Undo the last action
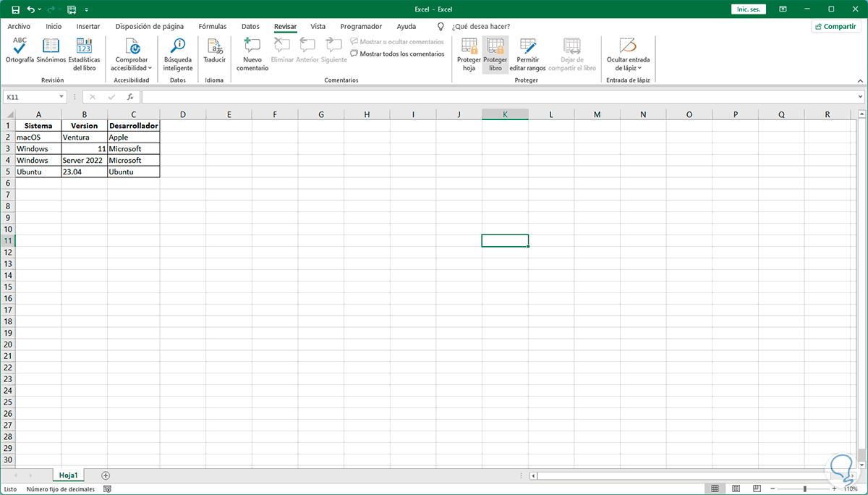Image resolution: width=868 pixels, height=495 pixels. pyautogui.click(x=30, y=9)
